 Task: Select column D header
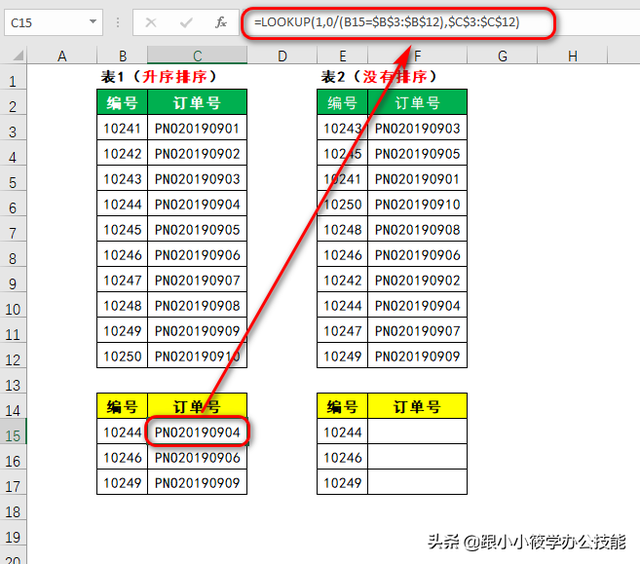click(282, 56)
